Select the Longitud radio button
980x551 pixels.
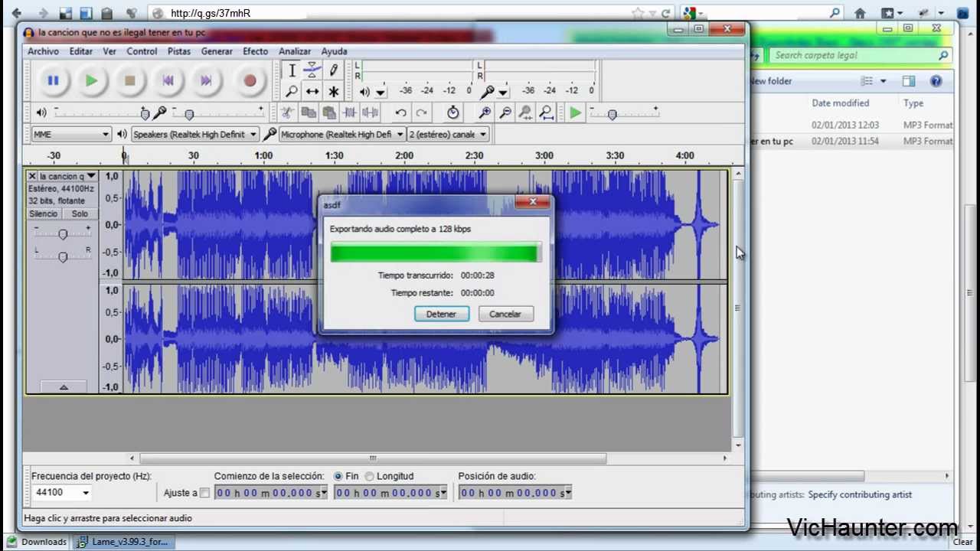pyautogui.click(x=369, y=476)
